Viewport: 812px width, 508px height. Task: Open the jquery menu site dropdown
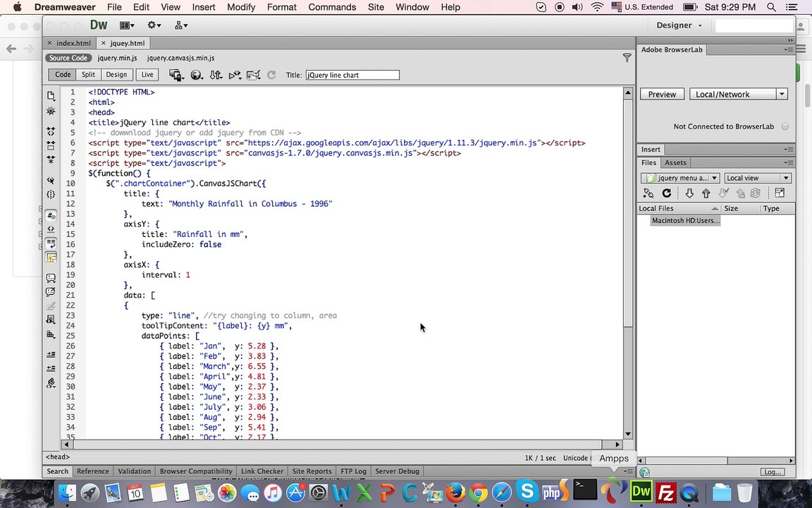pyautogui.click(x=680, y=178)
